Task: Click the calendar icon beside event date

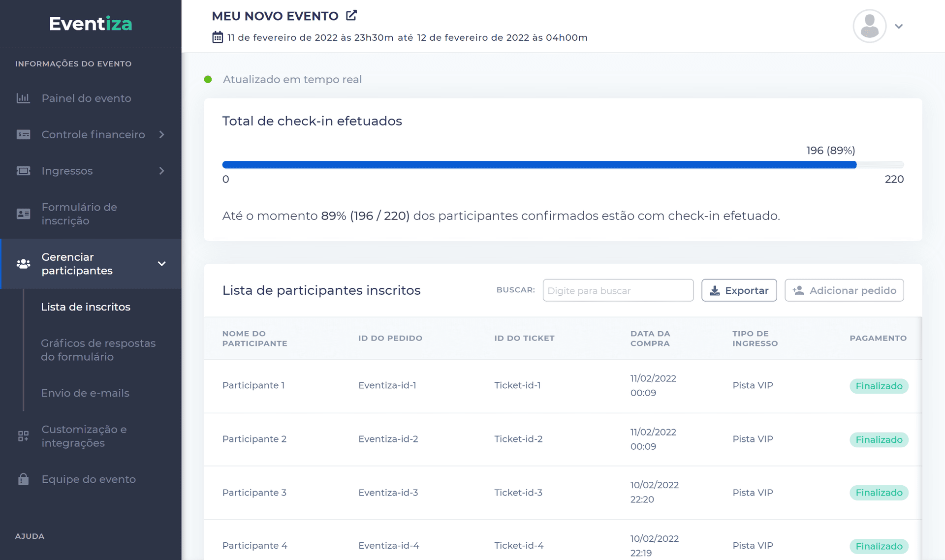Action: point(218,37)
